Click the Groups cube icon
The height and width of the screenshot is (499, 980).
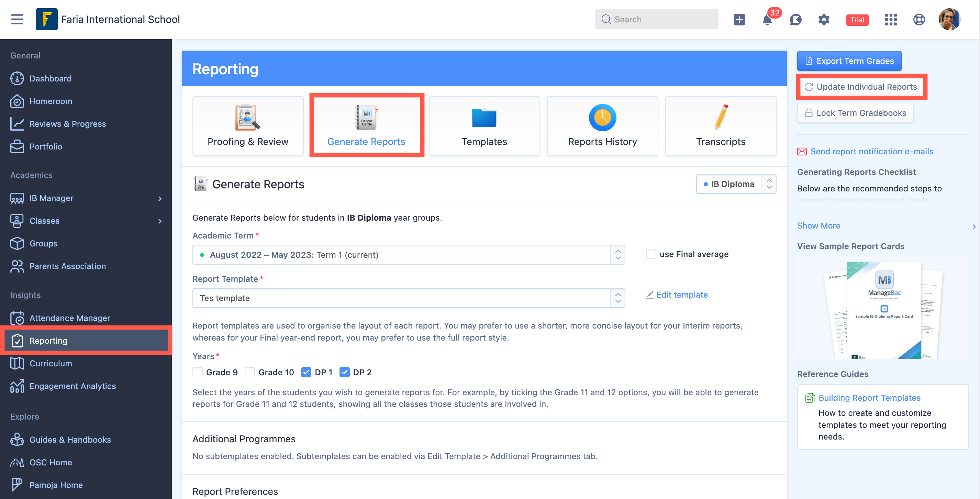[x=17, y=244]
